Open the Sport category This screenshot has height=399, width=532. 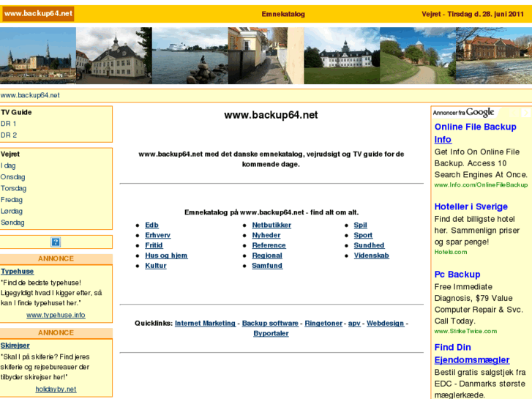[x=363, y=235]
